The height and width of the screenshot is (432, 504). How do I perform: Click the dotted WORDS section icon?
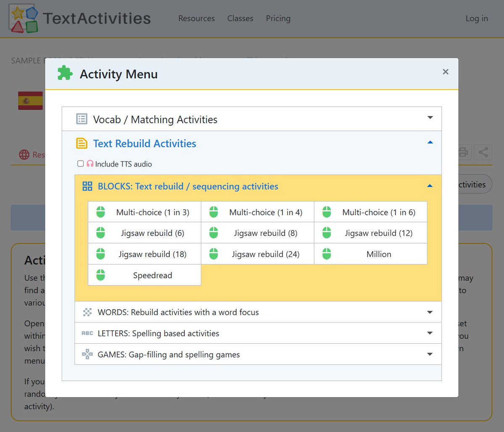tap(87, 312)
